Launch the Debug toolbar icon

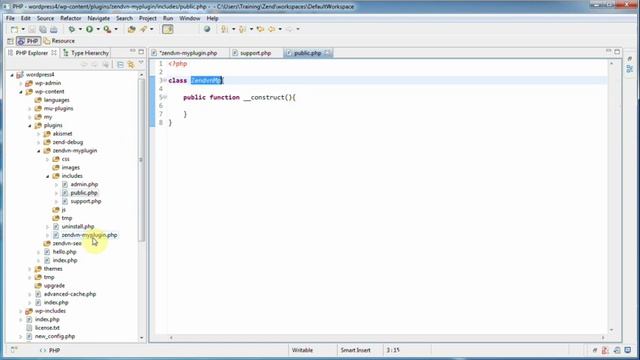coord(72,29)
